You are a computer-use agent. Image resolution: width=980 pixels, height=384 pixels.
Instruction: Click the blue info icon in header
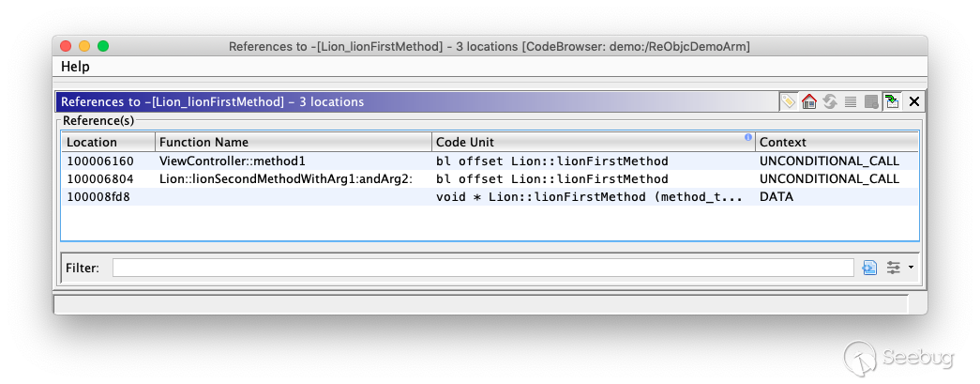(x=748, y=138)
